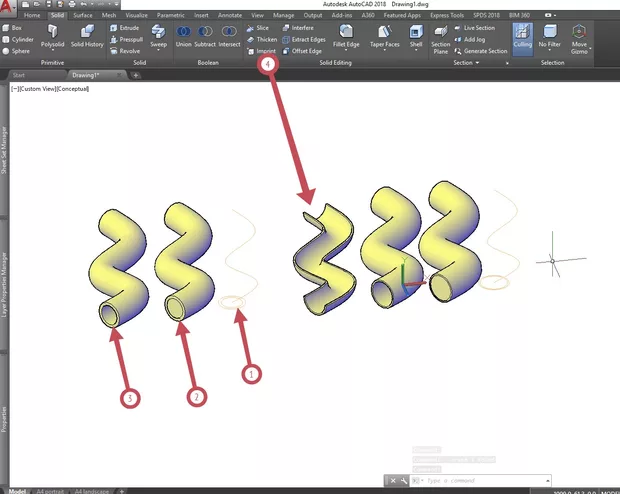
Task: Click the Extrude tool
Action: click(125, 28)
